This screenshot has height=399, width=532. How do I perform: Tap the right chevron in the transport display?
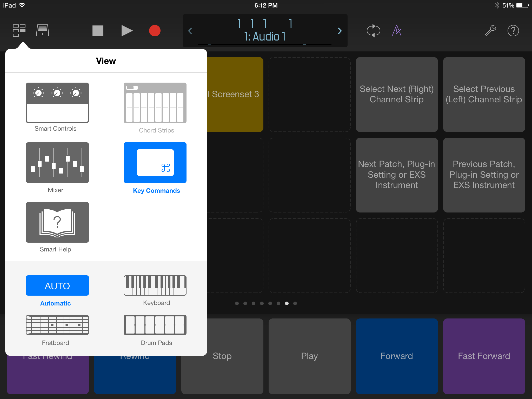(340, 31)
